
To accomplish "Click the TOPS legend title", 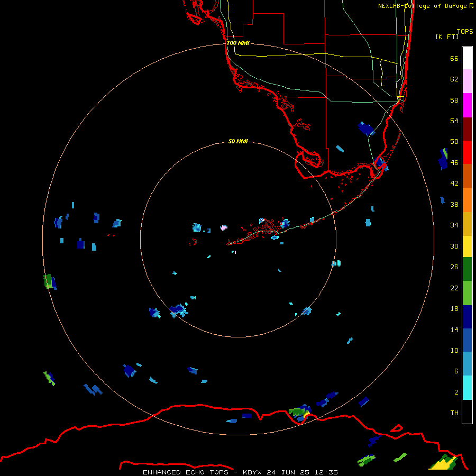I will point(465,32).
